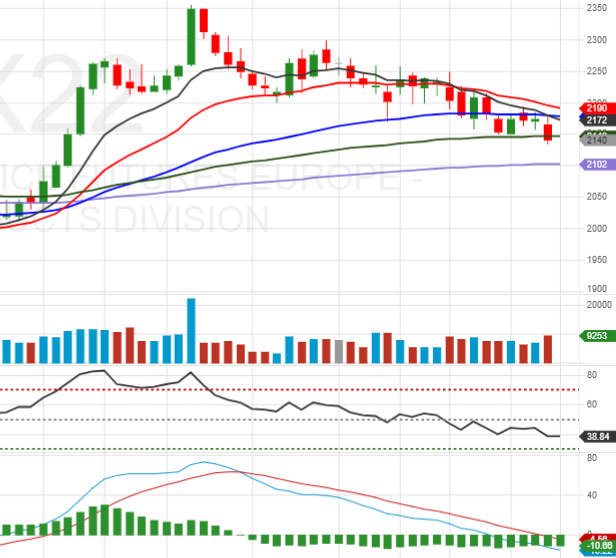Screen dimensions: 616x558
Task: Click the 60 label on RSI axis
Action: 592,404
